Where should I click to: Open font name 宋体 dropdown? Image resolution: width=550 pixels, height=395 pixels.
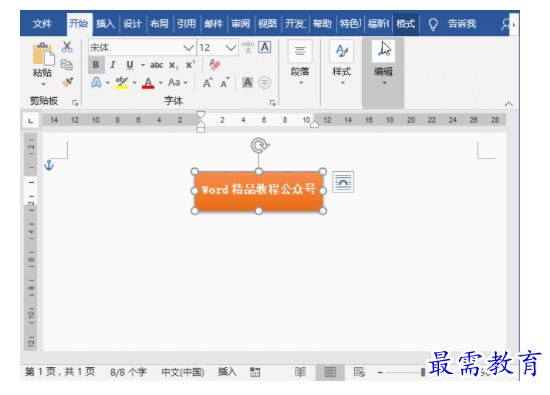point(188,47)
